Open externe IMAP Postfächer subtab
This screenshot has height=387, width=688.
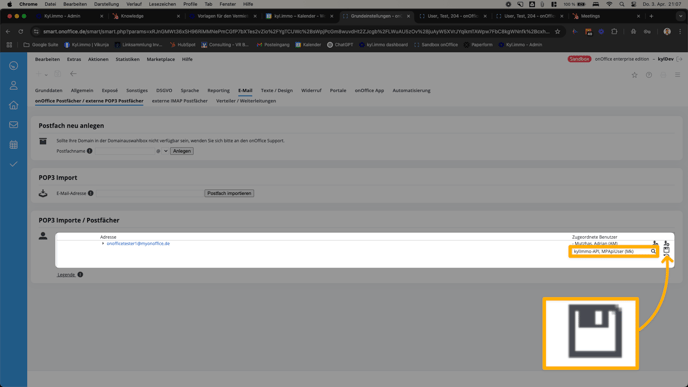pos(179,101)
